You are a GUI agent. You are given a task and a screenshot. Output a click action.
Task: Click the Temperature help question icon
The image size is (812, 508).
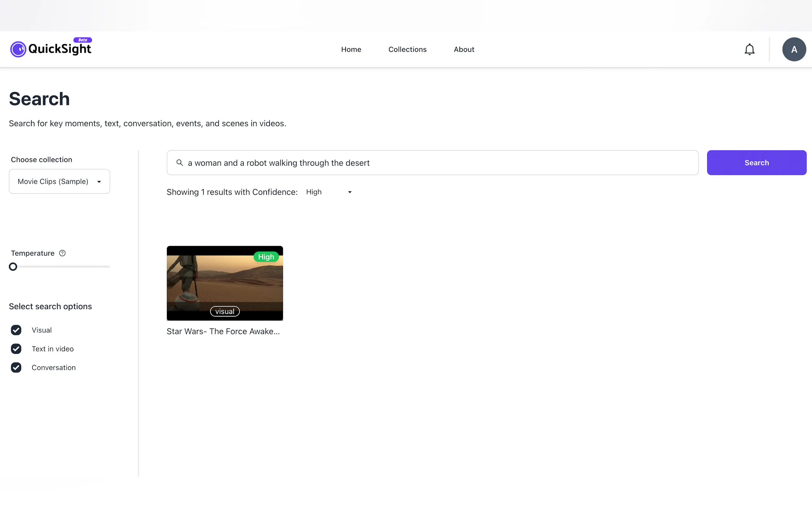[62, 253]
